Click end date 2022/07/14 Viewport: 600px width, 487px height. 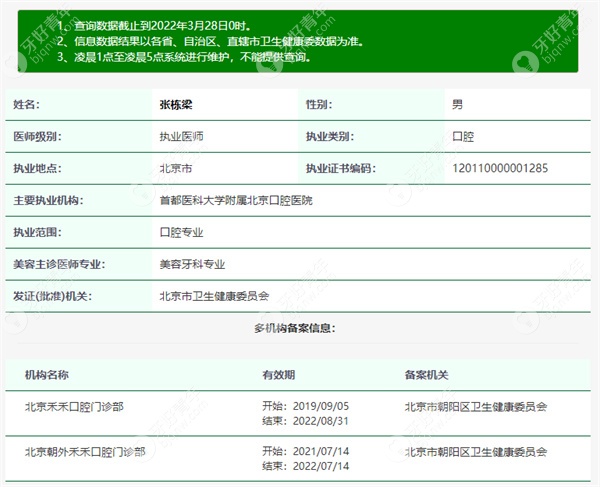point(321,466)
